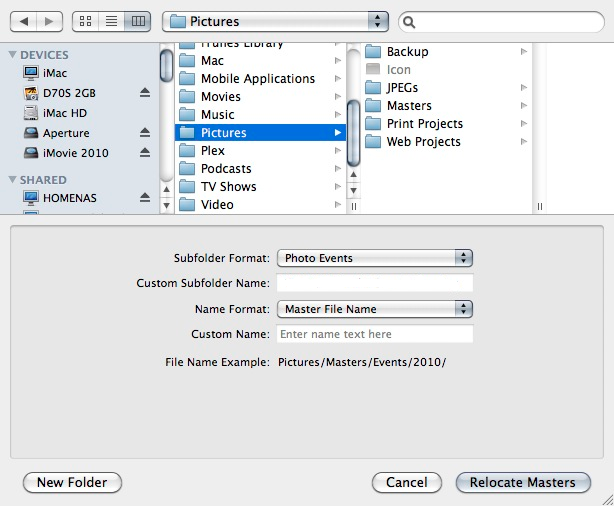The image size is (614, 506).
Task: Select the Movies folder
Action: [x=220, y=97]
